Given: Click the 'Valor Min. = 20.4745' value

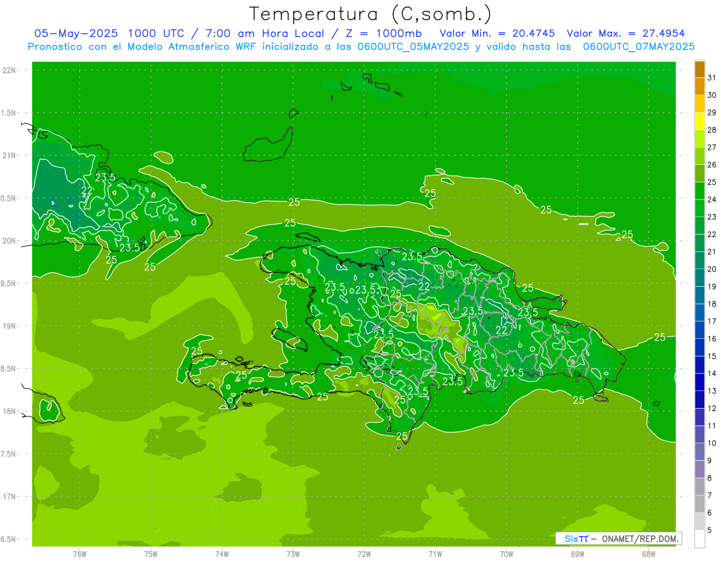Looking at the screenshot, I should (497, 33).
